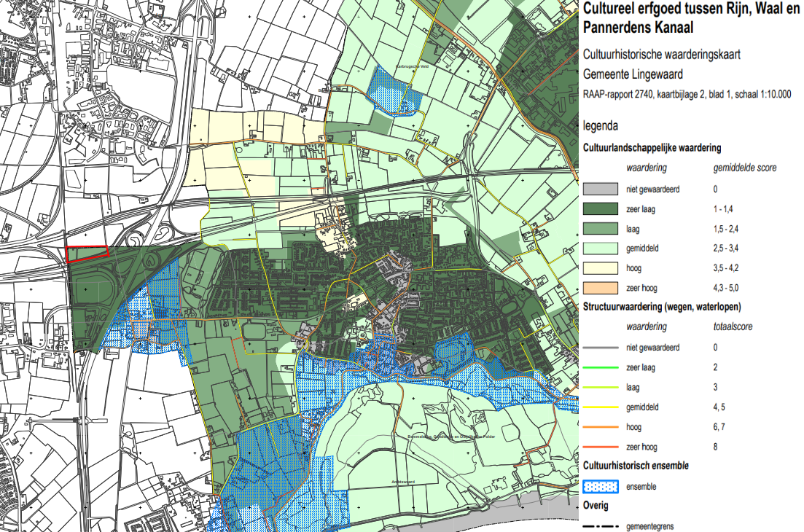Select the dark green 'zeer laag' swatch
Viewport: 804px width, 532px height.
[x=601, y=209]
